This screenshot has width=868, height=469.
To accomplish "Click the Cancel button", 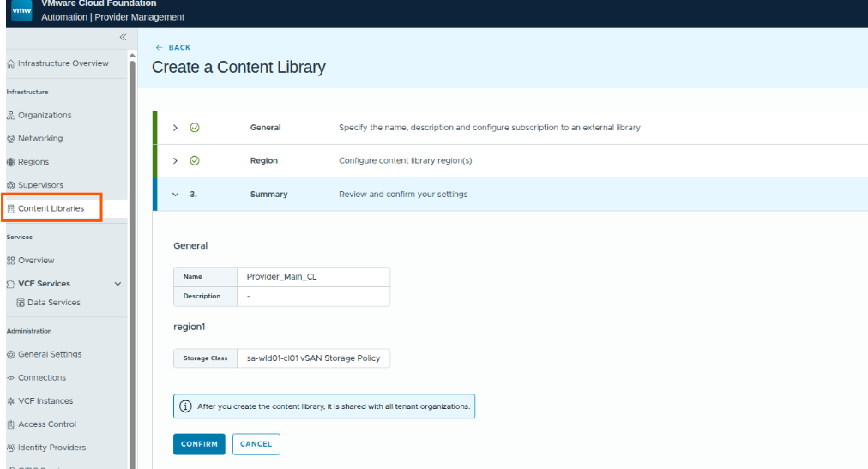I will point(256,444).
